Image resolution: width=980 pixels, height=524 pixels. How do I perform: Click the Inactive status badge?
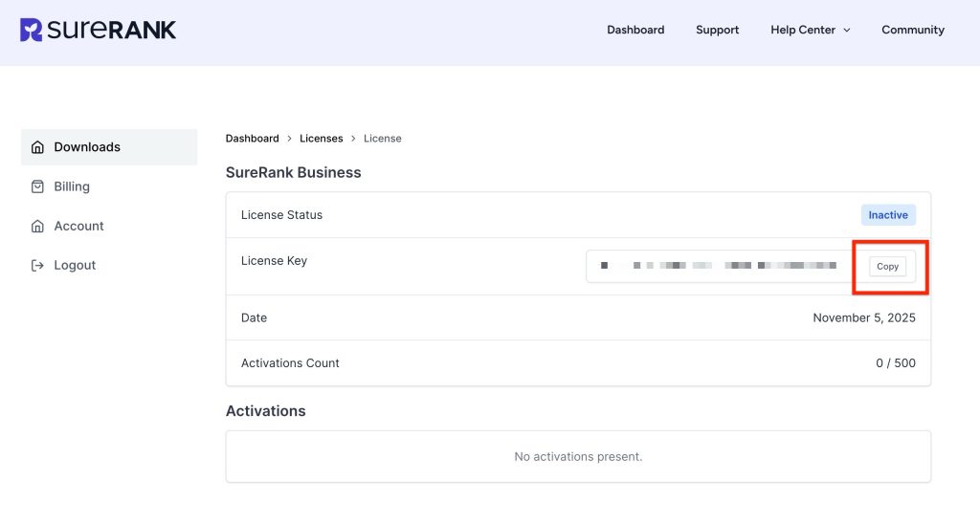tap(887, 215)
